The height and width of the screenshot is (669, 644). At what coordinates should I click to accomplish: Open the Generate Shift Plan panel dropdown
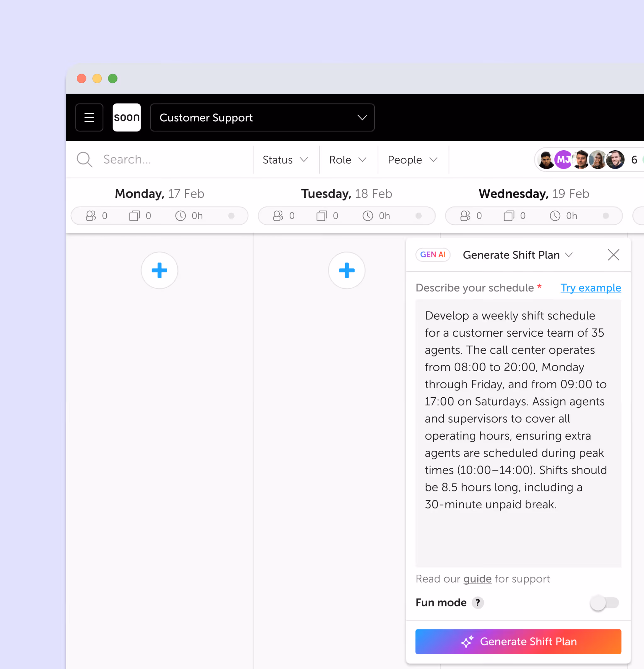click(x=518, y=255)
